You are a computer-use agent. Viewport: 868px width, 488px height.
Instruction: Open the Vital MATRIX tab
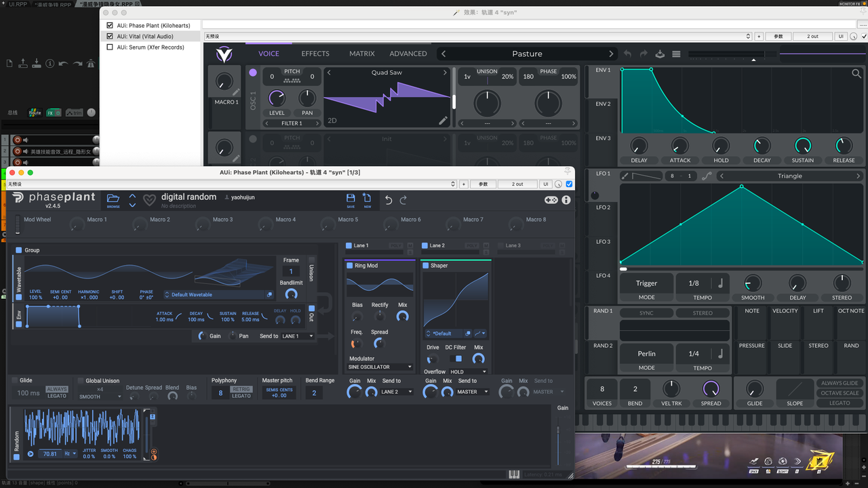[x=362, y=54]
